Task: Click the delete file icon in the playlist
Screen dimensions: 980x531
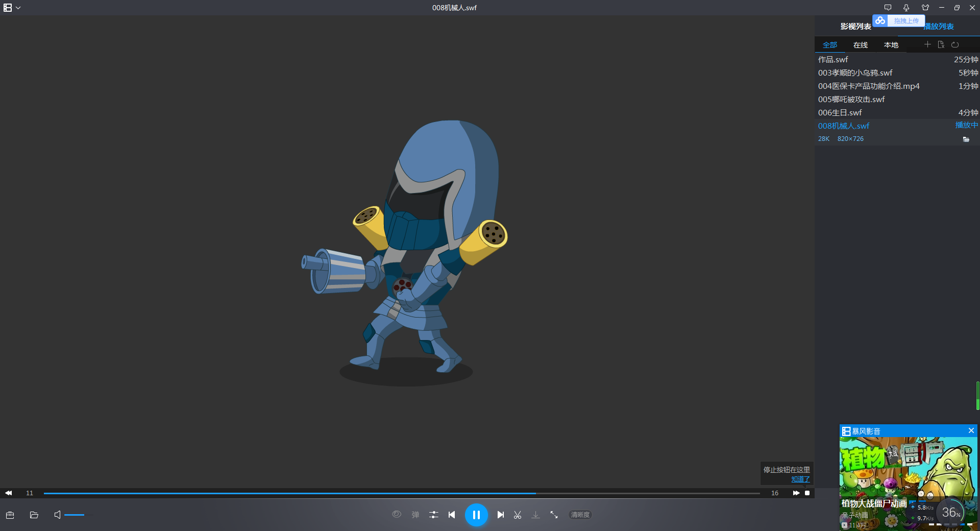Action: tap(941, 44)
